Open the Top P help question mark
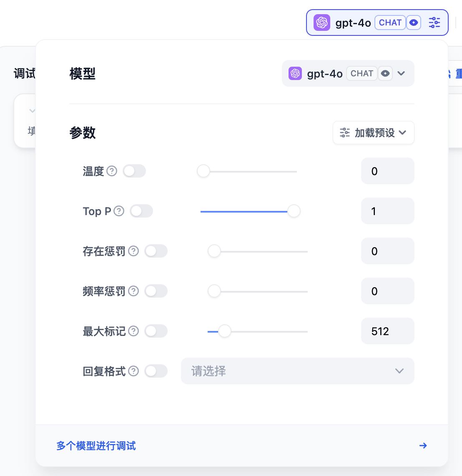The height and width of the screenshot is (476, 462). click(x=119, y=211)
